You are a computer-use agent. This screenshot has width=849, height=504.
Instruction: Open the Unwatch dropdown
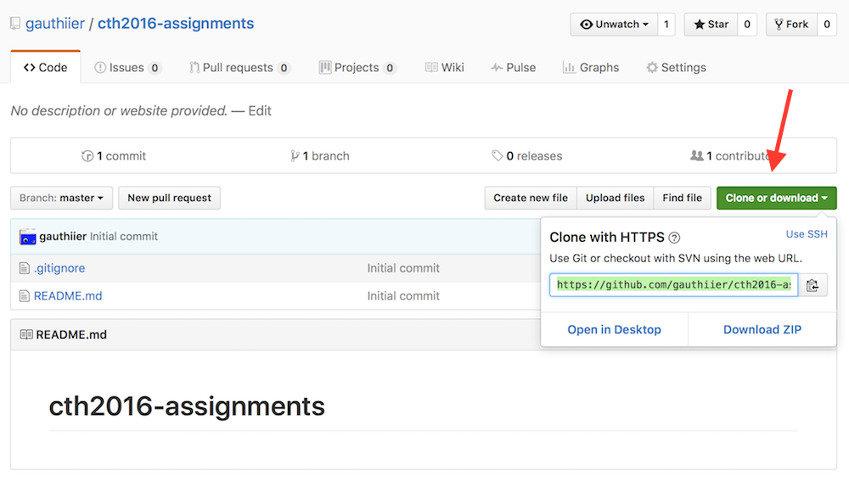point(615,25)
